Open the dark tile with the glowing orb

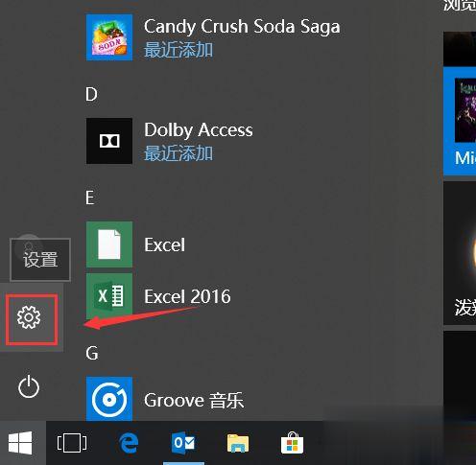[460, 253]
